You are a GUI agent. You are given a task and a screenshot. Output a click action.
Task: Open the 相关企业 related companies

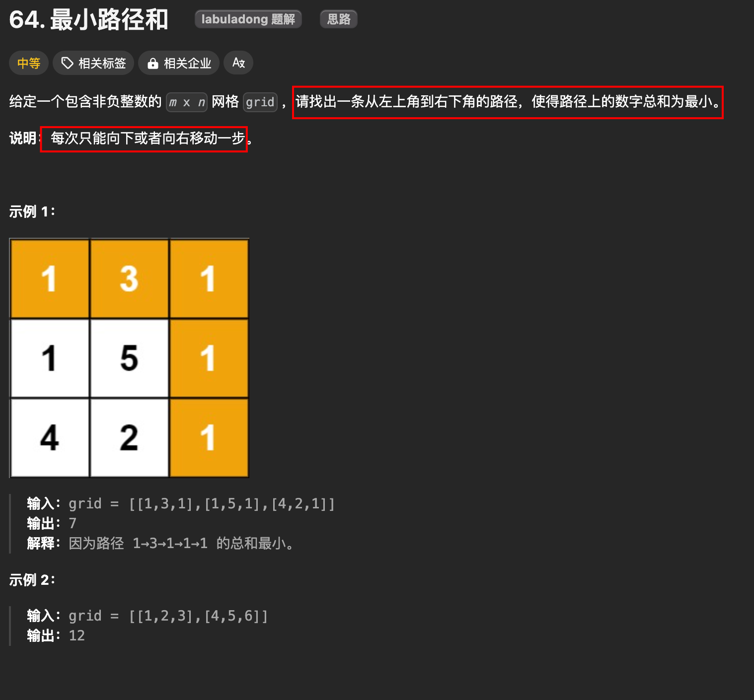click(179, 63)
